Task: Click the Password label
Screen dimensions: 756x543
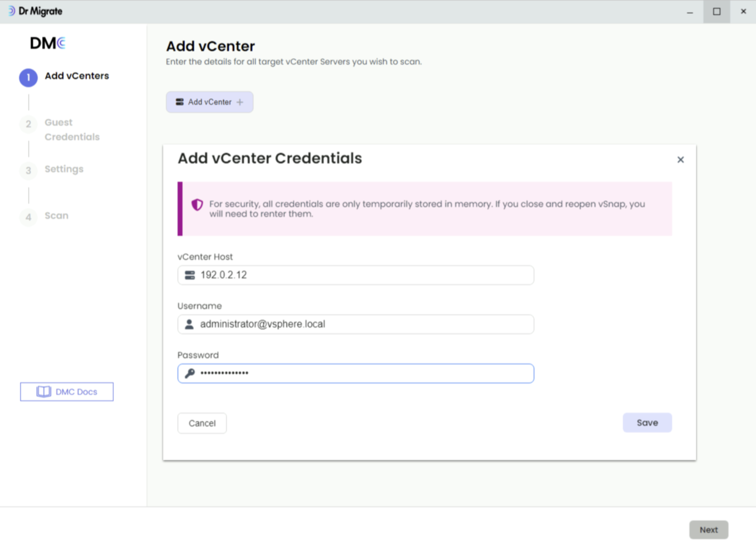Action: 198,355
